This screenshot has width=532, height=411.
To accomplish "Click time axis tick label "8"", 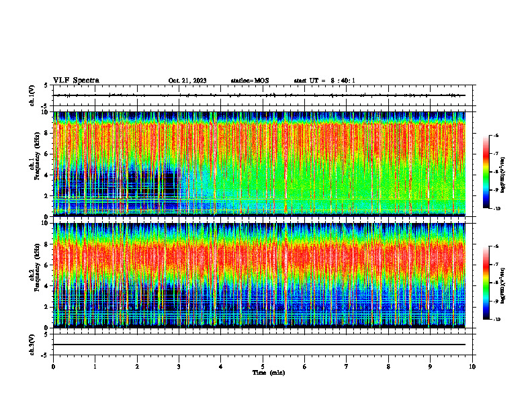I will tap(388, 367).
